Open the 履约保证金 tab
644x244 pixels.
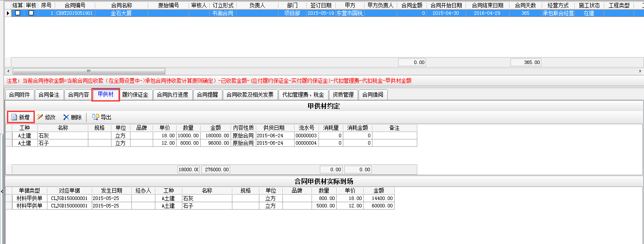135,95
